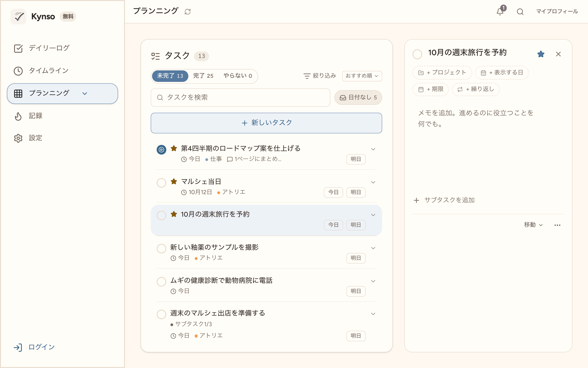The image size is (588, 368).
Task: Open the notifications bell icon
Action: [500, 11]
